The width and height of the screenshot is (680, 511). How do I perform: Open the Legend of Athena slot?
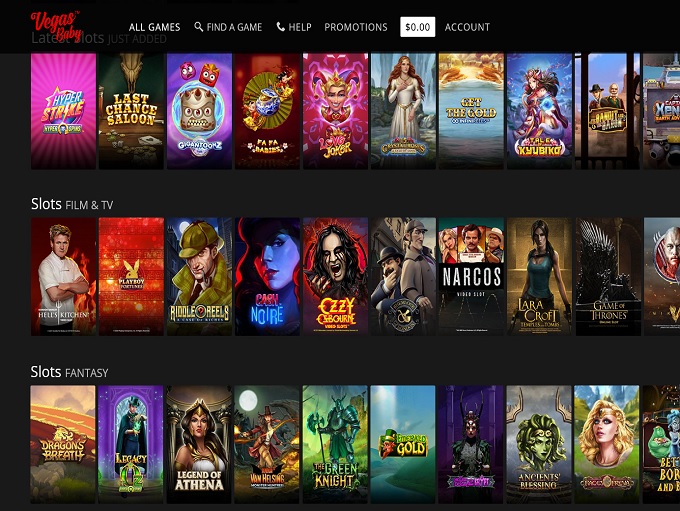[199, 445]
